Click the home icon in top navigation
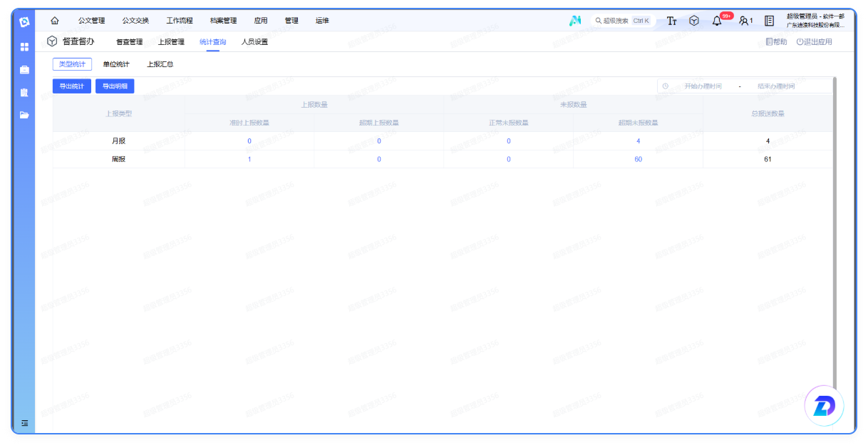This screenshot has height=448, width=868. pos(55,21)
